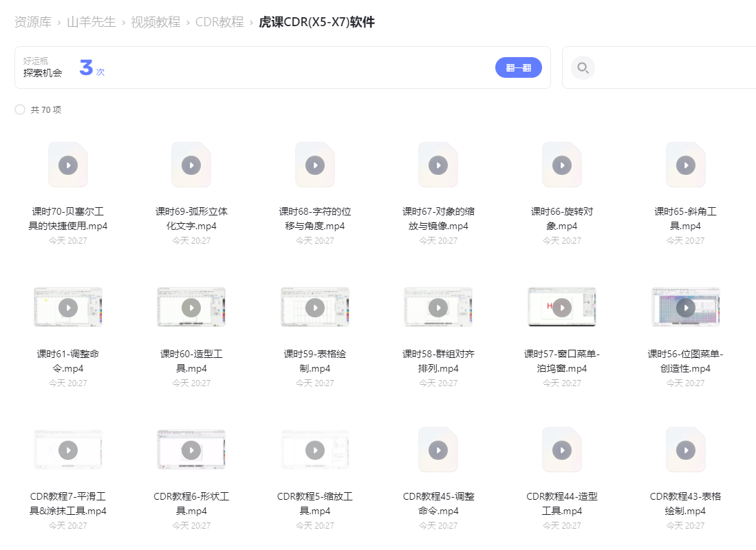Click the play icon on 课时59-表格绘制 video
The image size is (756, 550).
(315, 307)
